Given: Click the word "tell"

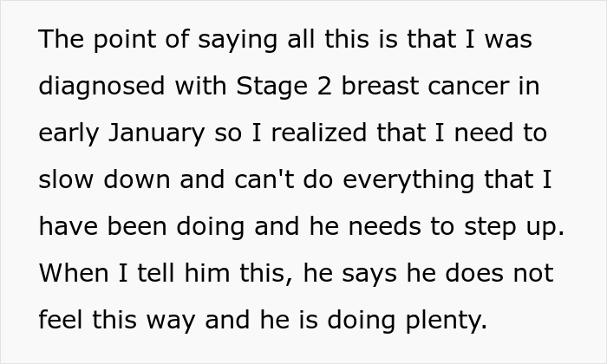Looking at the screenshot, I should pos(155,273).
